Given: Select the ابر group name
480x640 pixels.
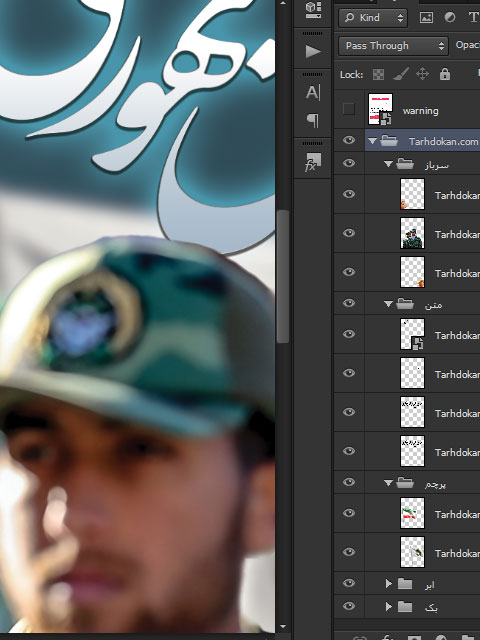Looking at the screenshot, I should tap(429, 584).
